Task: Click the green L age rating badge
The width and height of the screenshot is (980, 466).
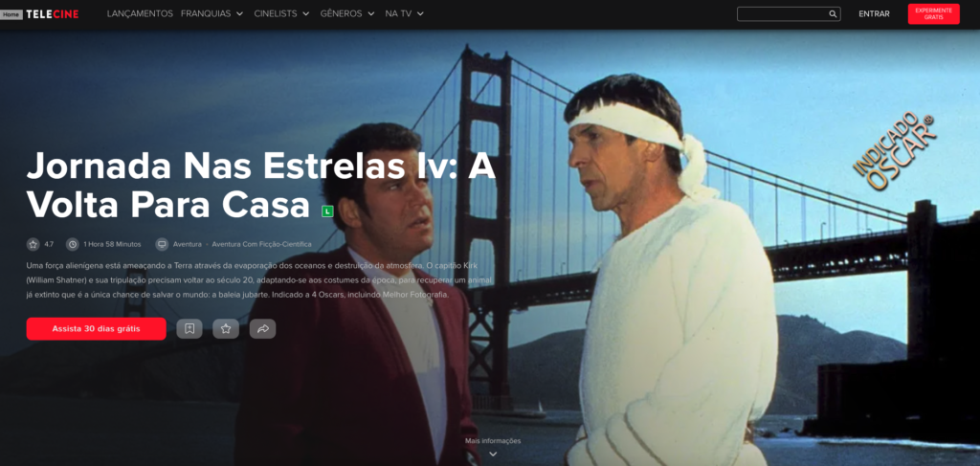Action: (x=327, y=211)
